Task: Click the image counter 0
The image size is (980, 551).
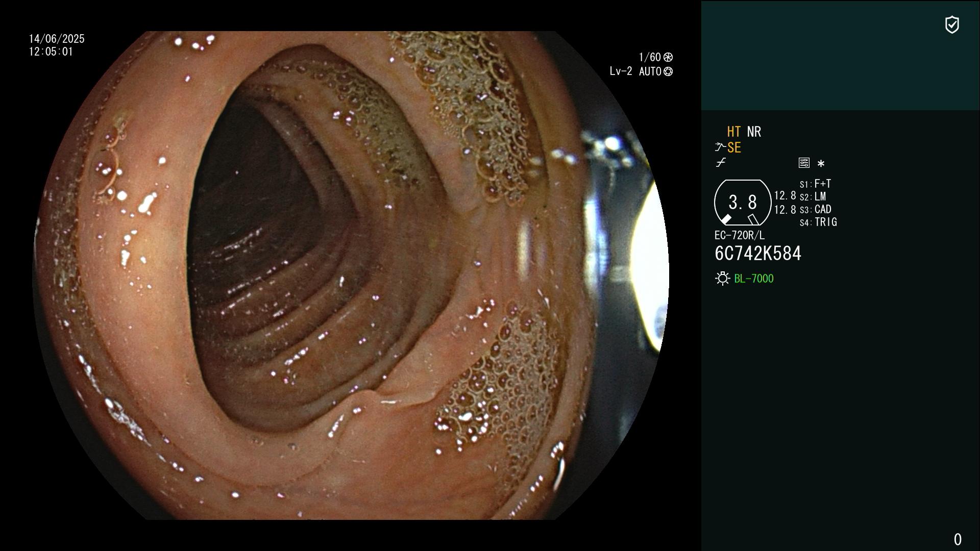Action: 958,539
